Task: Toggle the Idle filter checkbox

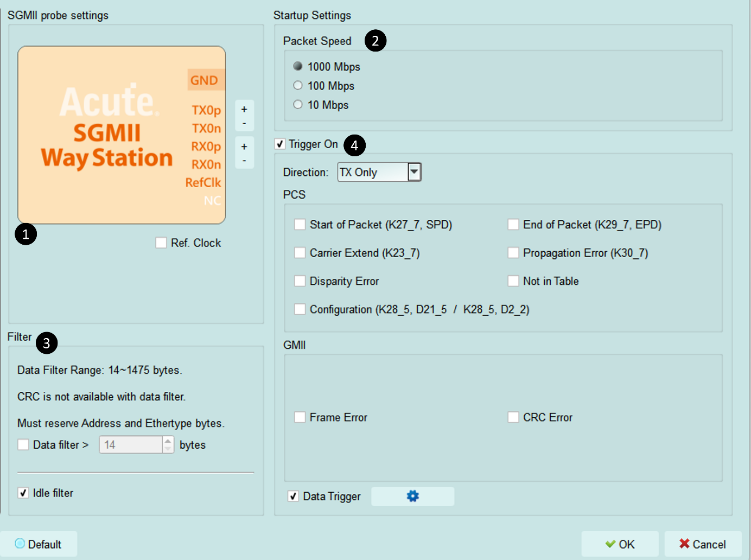Action: [x=23, y=493]
